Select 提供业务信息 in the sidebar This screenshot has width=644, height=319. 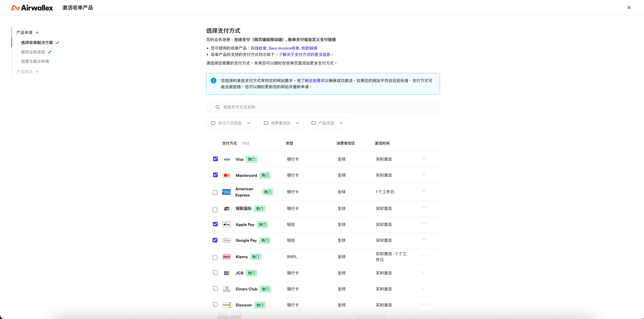click(x=33, y=52)
